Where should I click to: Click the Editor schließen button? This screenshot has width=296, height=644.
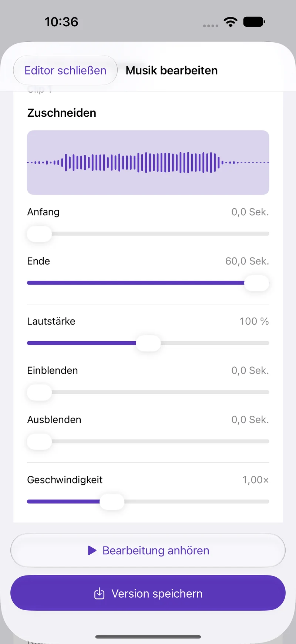point(65,70)
